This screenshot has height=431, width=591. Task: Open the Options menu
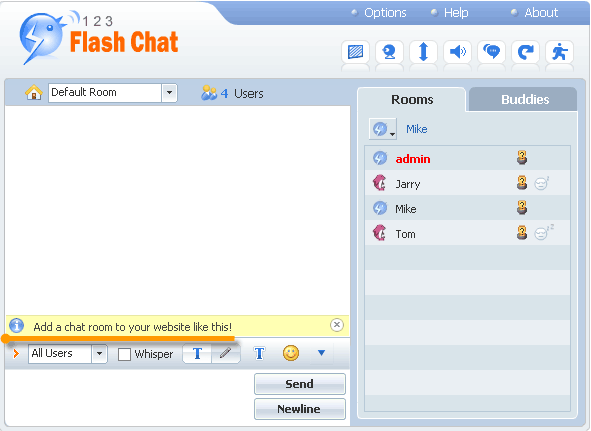pos(385,13)
